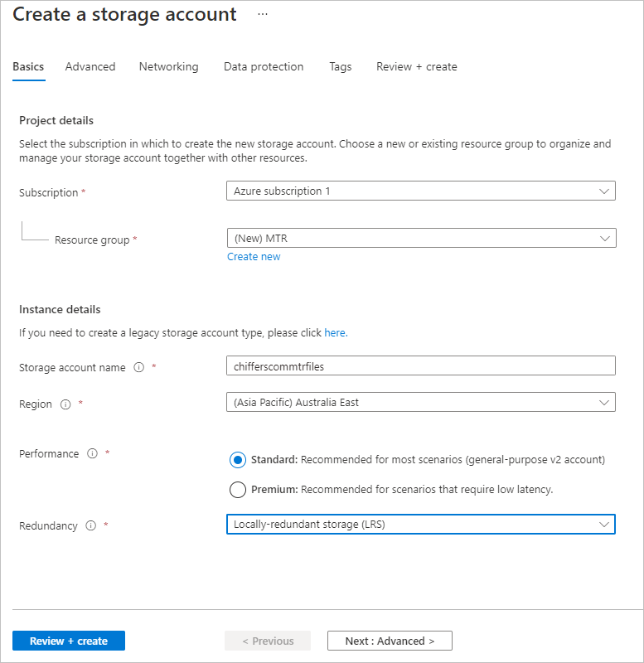Open the Review + create tab
644x663 pixels.
pos(416,66)
